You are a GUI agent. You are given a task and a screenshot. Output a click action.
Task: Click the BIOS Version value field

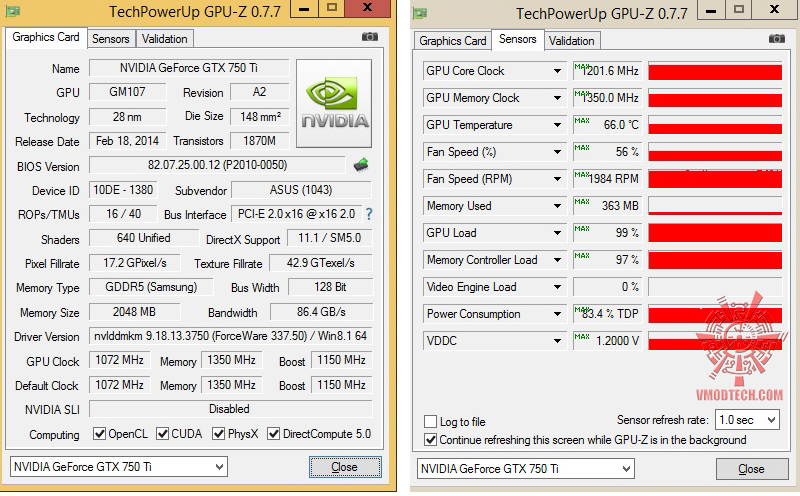point(217,165)
